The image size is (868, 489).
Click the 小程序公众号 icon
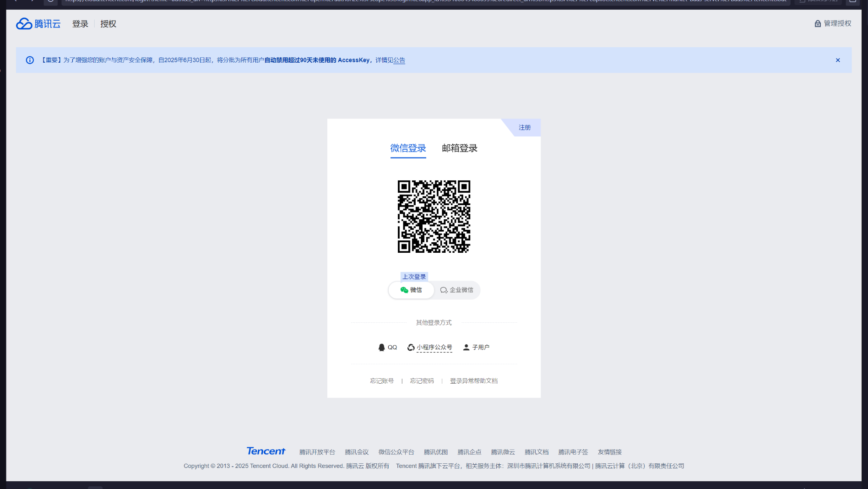point(411,348)
